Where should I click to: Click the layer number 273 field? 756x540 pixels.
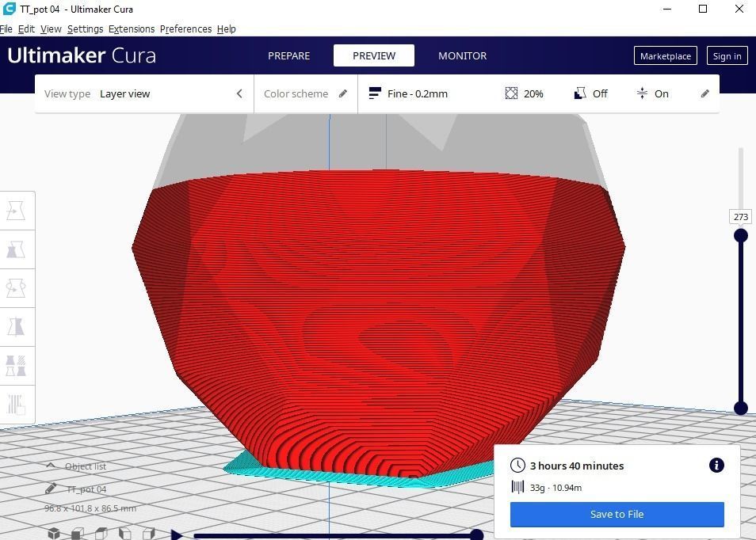741,217
